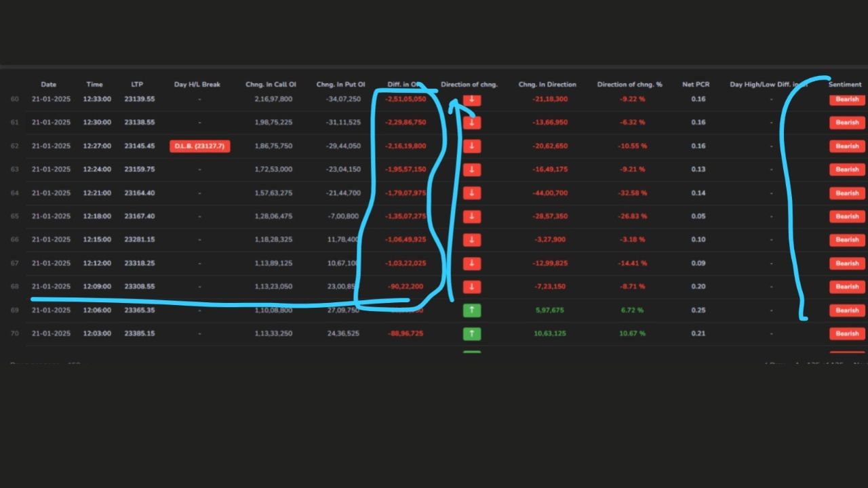Click the LTP value 23365.35
Screen dimensions: 868x488
pyautogui.click(x=140, y=310)
